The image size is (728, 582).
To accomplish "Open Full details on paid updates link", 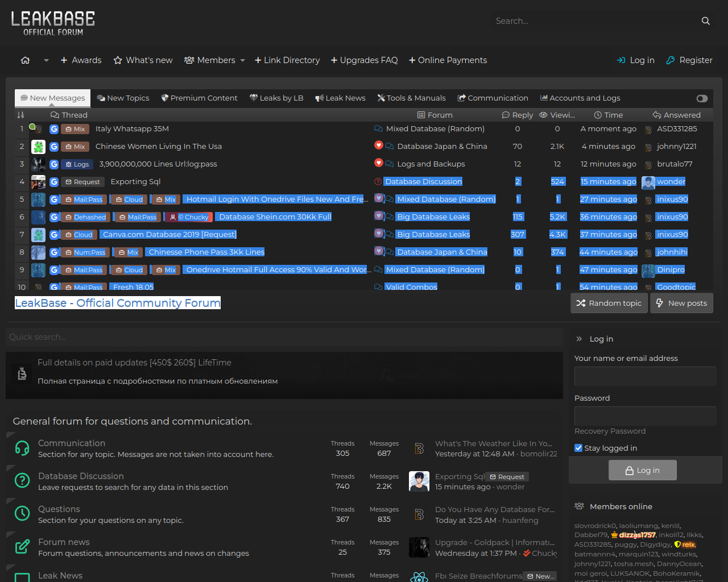I will [x=134, y=363].
